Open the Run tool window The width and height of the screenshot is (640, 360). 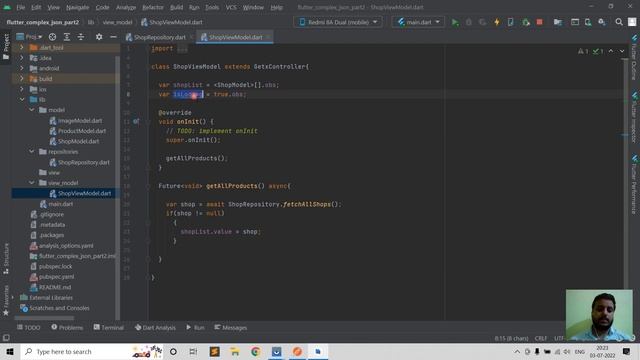pos(195,327)
